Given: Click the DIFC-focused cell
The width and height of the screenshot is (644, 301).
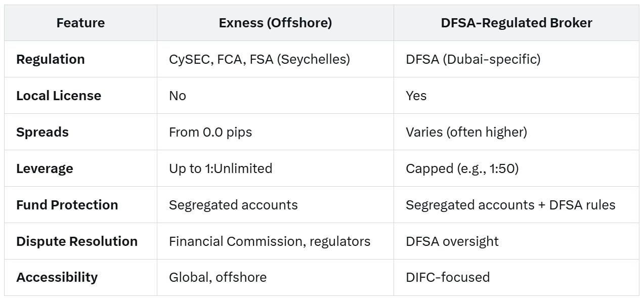Looking at the screenshot, I should (x=448, y=277).
